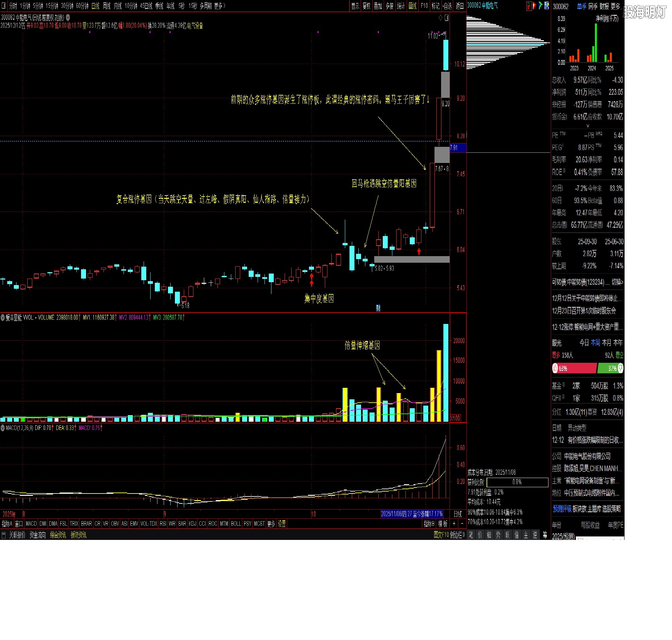Click the 设置 indicator settings button

tap(282, 524)
